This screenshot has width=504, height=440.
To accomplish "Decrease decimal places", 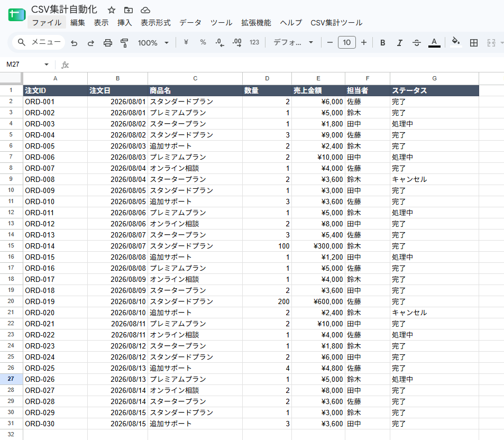I will 219,42.
